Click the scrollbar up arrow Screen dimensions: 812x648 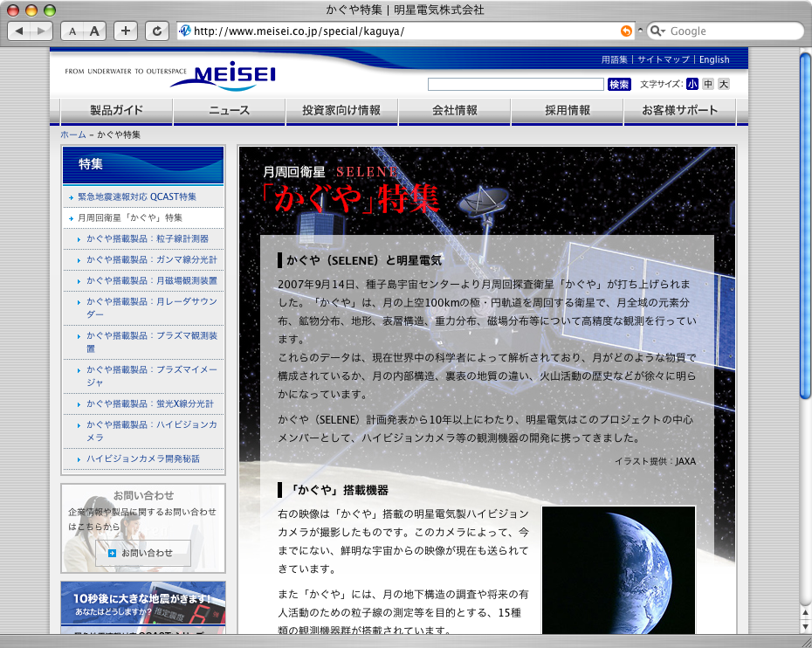point(805,613)
